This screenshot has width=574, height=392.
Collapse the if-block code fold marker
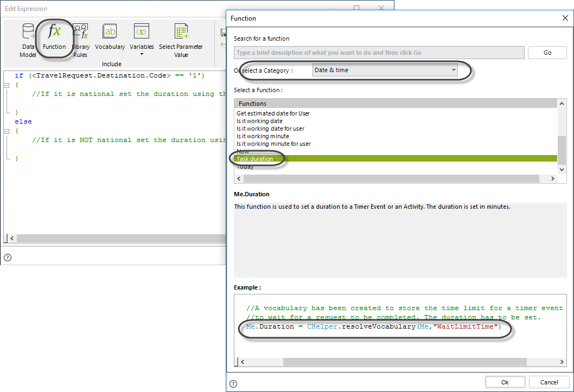[x=7, y=85]
